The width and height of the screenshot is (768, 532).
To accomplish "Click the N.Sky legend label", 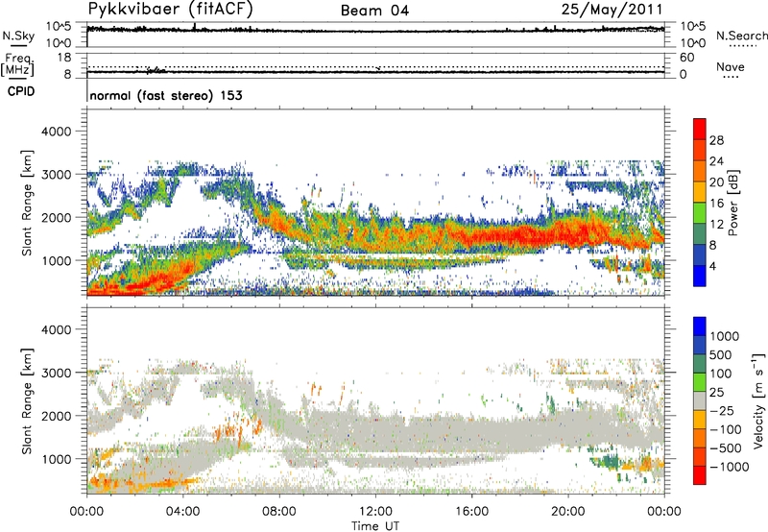I will click(x=18, y=36).
